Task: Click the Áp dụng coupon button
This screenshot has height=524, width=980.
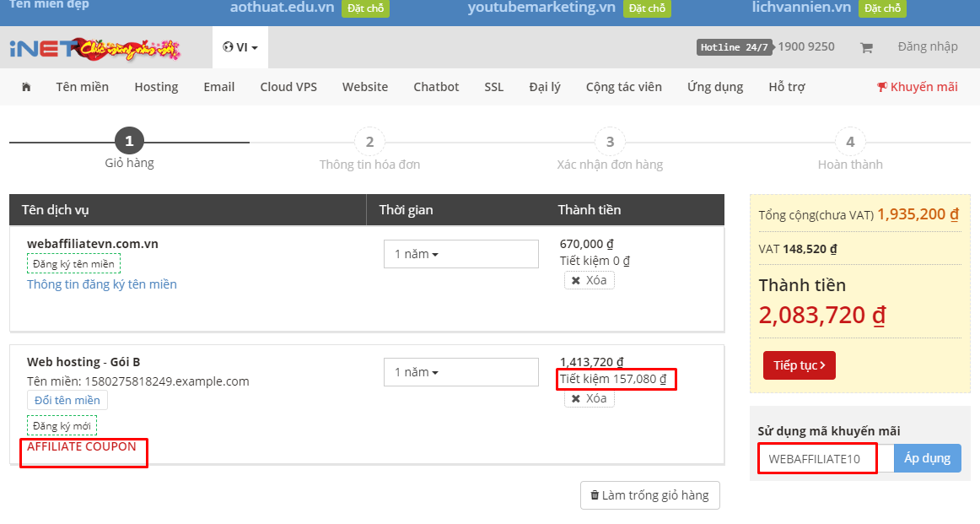Action: click(928, 458)
